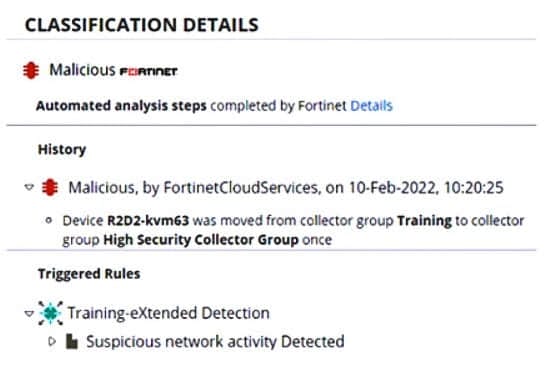Click the bullet circle before Device R2D2-kvm63
Screen dimensions: 553x377
tap(49, 220)
